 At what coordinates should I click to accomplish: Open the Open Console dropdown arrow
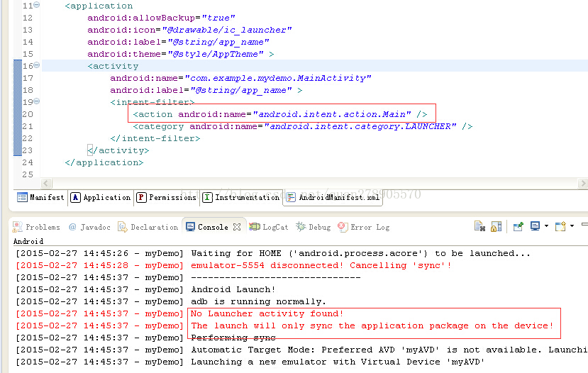coord(572,226)
